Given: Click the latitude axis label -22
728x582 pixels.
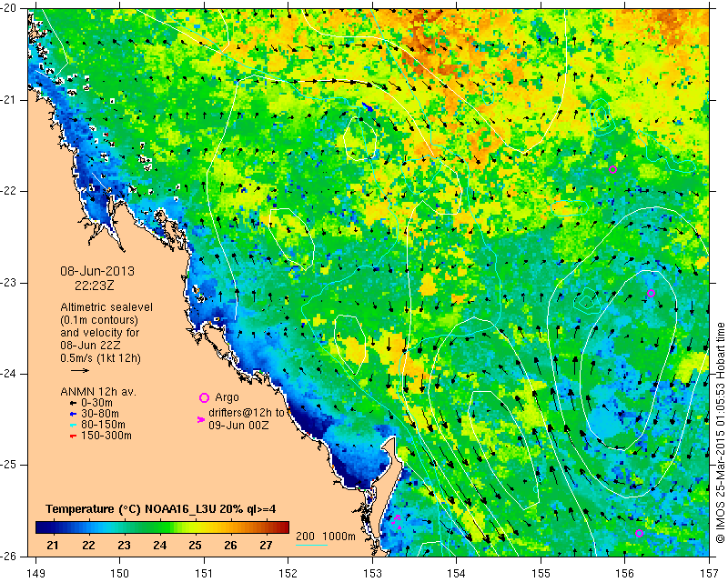Looking at the screenshot, I should [x=9, y=191].
